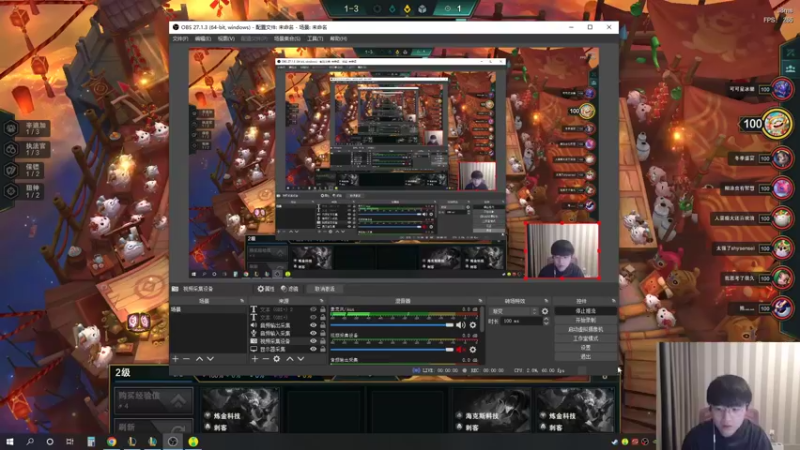
Task: Buy the 海克斯科技 champion card in shop
Action: coord(491,410)
